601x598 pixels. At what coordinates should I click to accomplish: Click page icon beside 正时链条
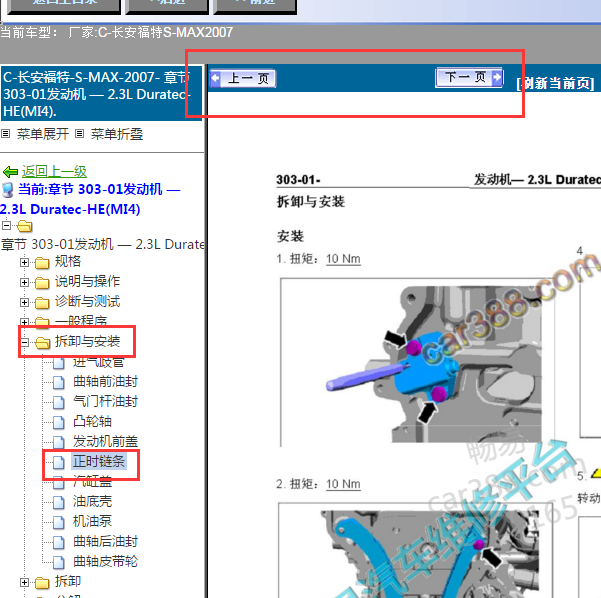click(x=59, y=462)
